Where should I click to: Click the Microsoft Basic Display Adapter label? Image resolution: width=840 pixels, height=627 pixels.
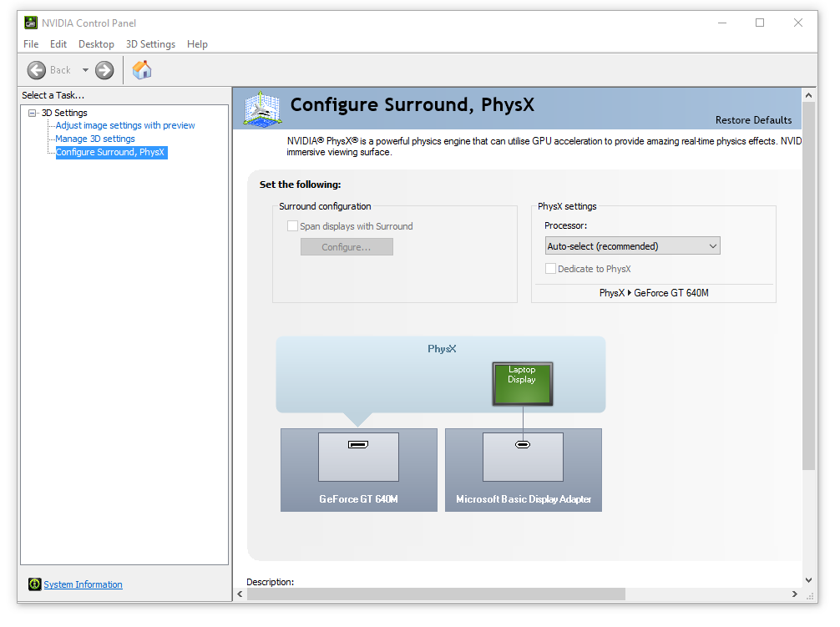pos(524,499)
